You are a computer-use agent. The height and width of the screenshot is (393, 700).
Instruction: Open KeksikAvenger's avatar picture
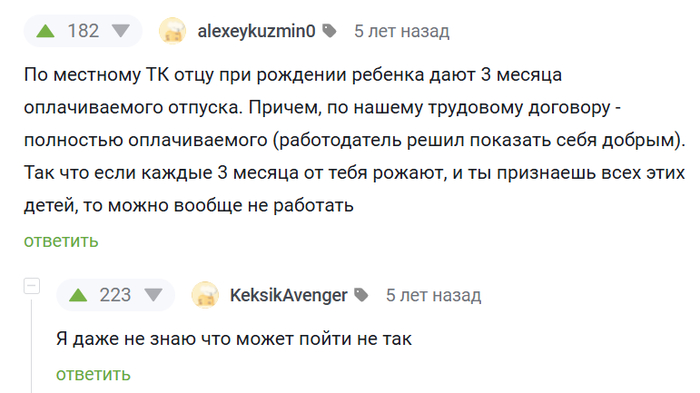coord(205,295)
